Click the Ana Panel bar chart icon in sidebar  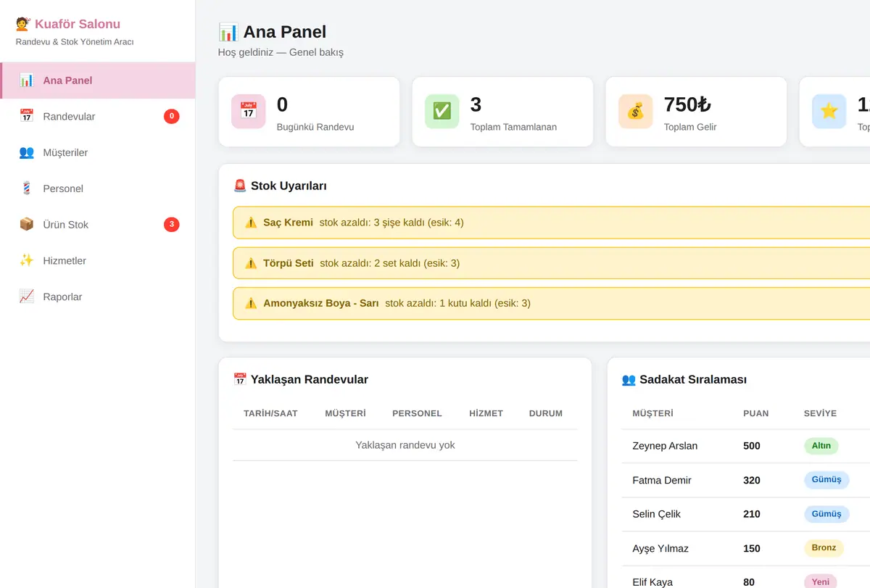pyautogui.click(x=27, y=80)
